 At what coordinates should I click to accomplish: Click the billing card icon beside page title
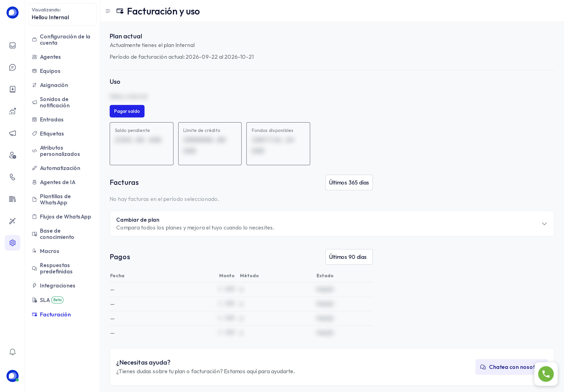[120, 11]
